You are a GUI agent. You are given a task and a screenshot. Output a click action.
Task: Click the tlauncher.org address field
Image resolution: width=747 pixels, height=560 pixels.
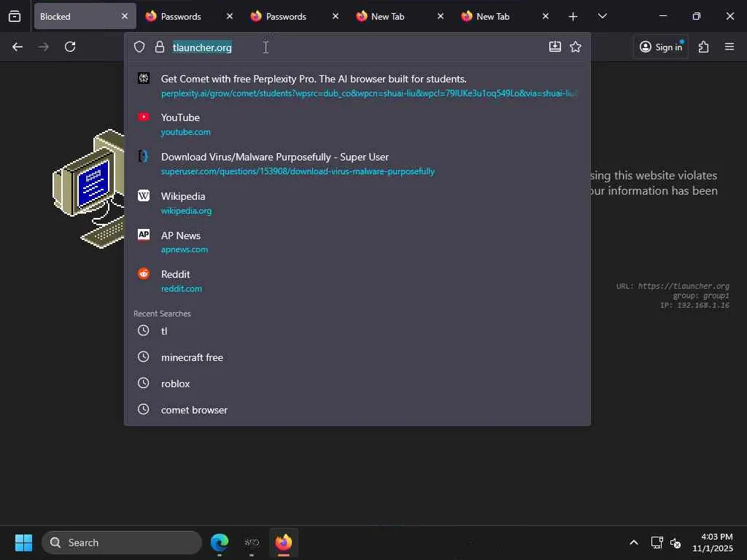(x=357, y=47)
